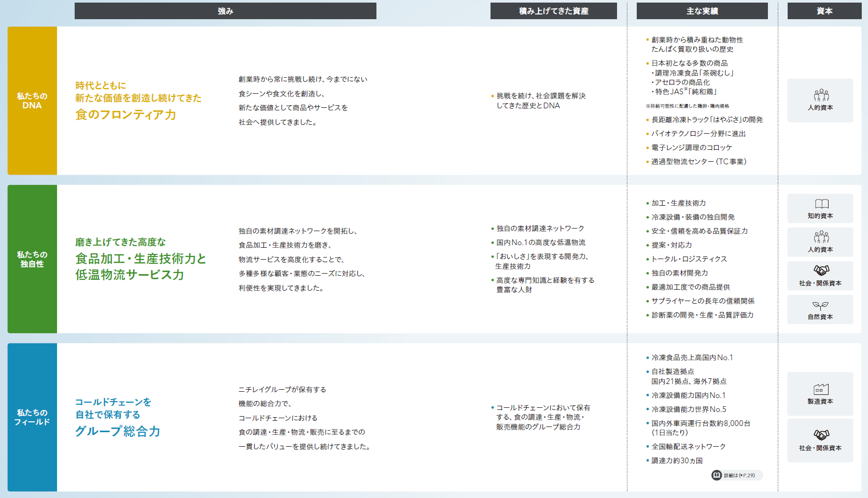This screenshot has height=498, width=868.
Task: Click the text 新たな価値を創造し続けてきた
Action: 138,98
